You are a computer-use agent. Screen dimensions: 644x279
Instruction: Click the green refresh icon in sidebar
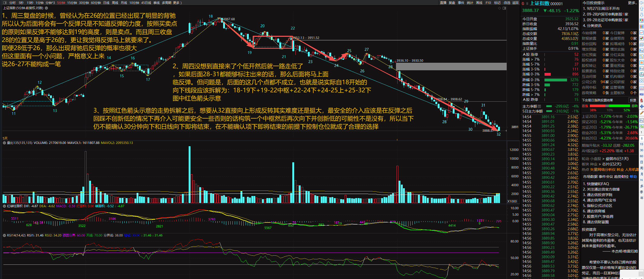pyautogui.click(x=642, y=127)
